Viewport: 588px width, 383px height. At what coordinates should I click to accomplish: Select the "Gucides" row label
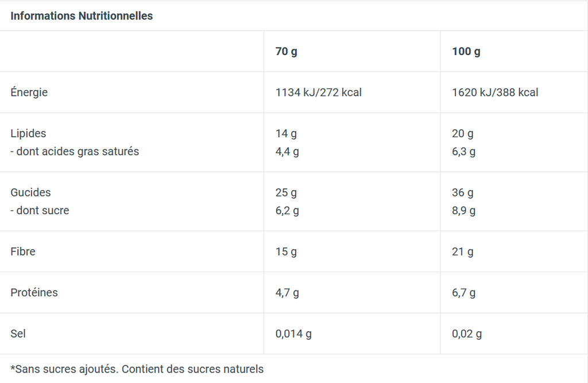click(30, 192)
